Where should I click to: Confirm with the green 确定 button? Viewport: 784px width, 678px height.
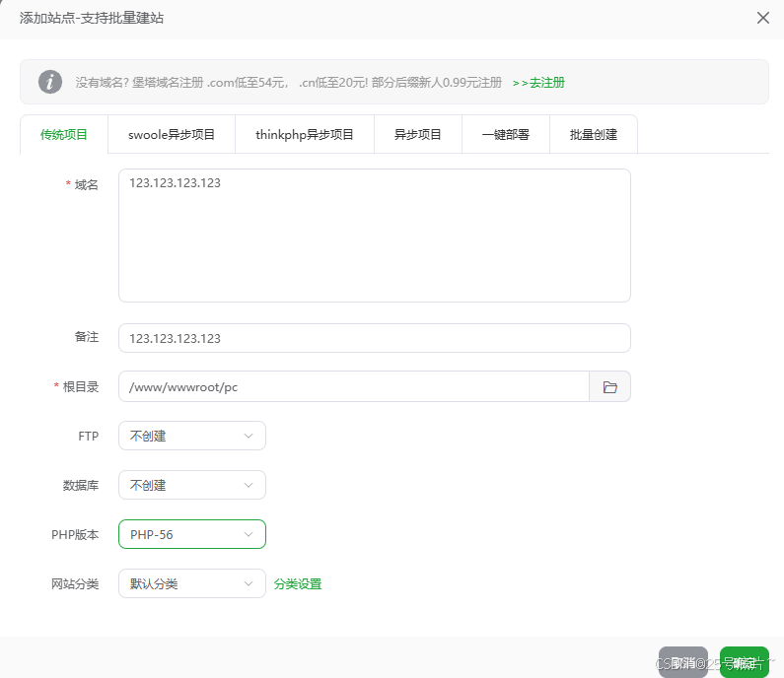(744, 662)
